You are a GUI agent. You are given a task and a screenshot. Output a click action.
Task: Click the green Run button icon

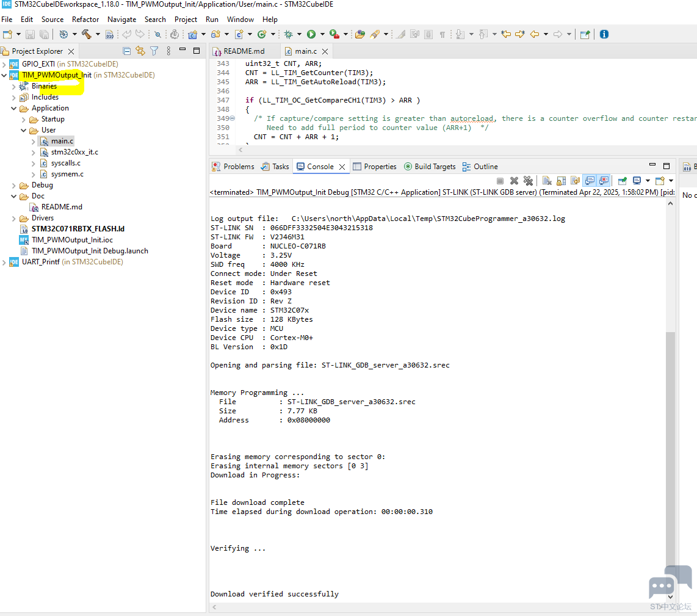click(x=311, y=34)
